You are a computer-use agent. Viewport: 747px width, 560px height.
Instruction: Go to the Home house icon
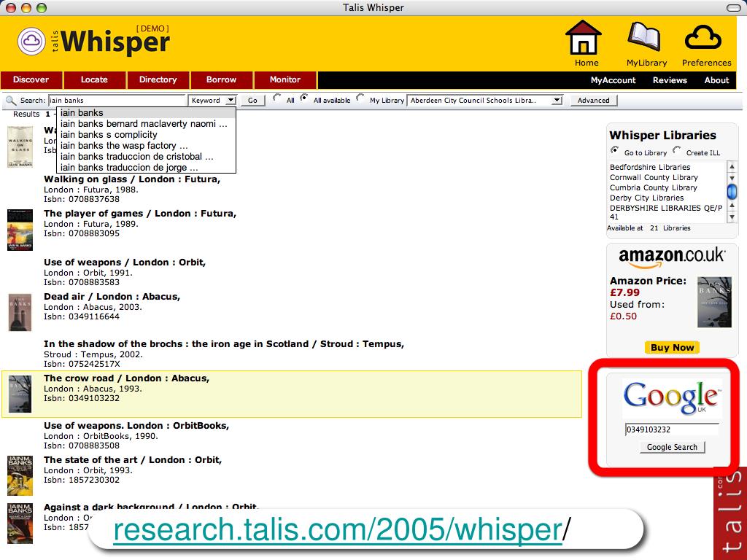(583, 37)
